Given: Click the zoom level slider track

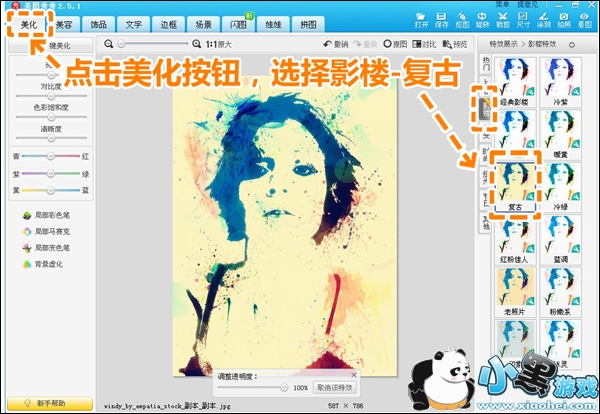Looking at the screenshot, I should tap(153, 44).
